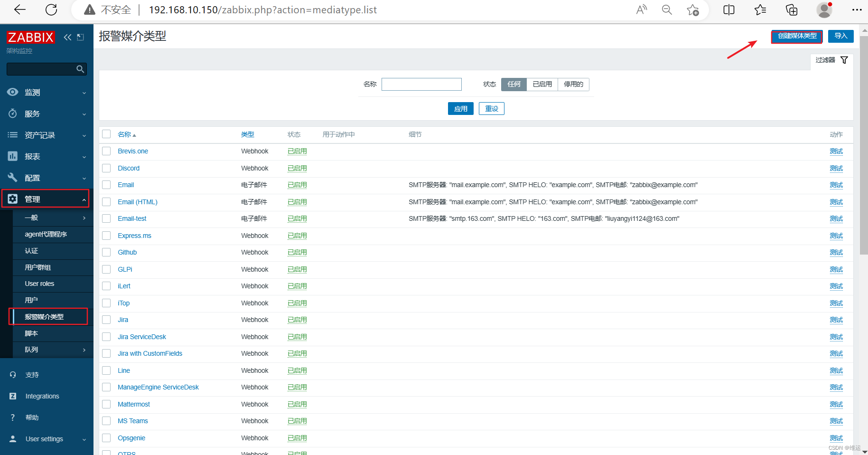Open the 用户群组 menu item

coord(53,267)
